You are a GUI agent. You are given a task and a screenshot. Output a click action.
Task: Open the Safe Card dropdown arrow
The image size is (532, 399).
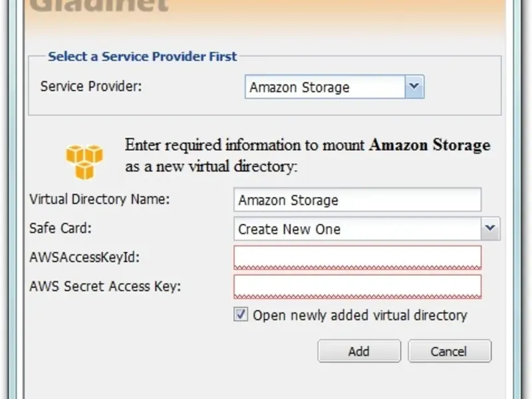point(490,229)
